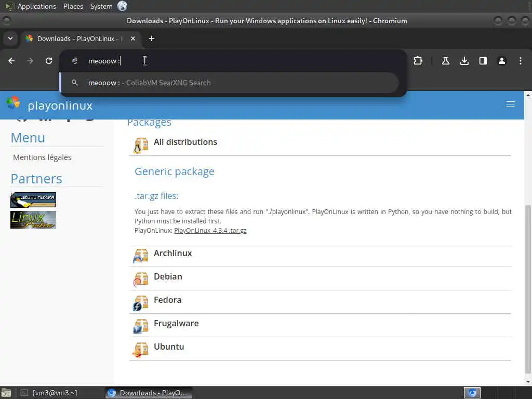Open the Places menu in top panel

coord(73,6)
